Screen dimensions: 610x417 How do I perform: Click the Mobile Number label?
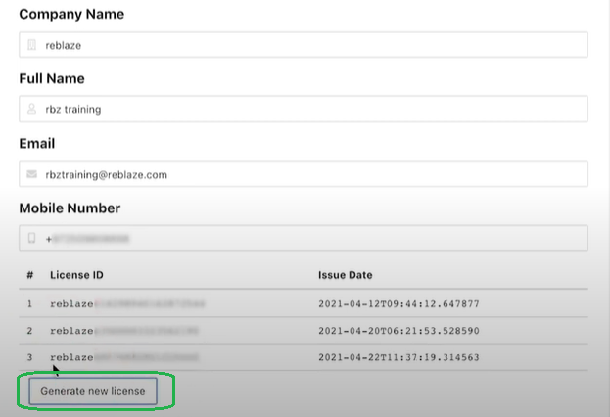pos(69,208)
